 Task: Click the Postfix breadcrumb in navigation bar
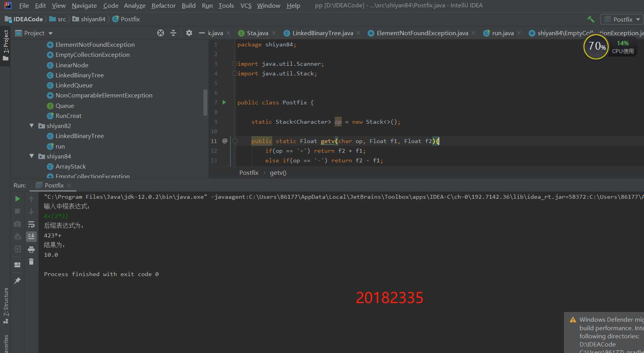click(126, 19)
